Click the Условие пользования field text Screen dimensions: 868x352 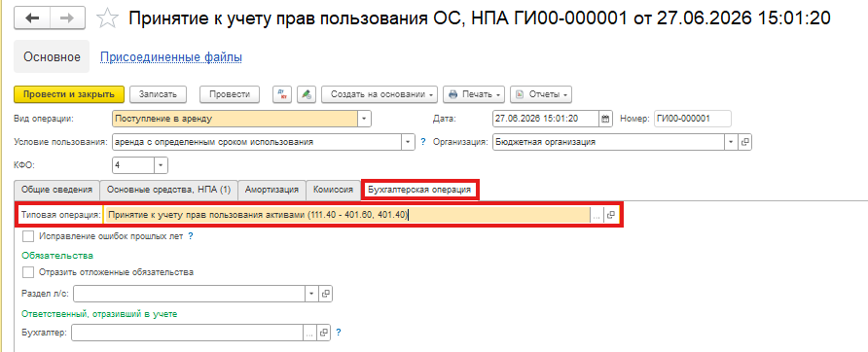pos(257,142)
